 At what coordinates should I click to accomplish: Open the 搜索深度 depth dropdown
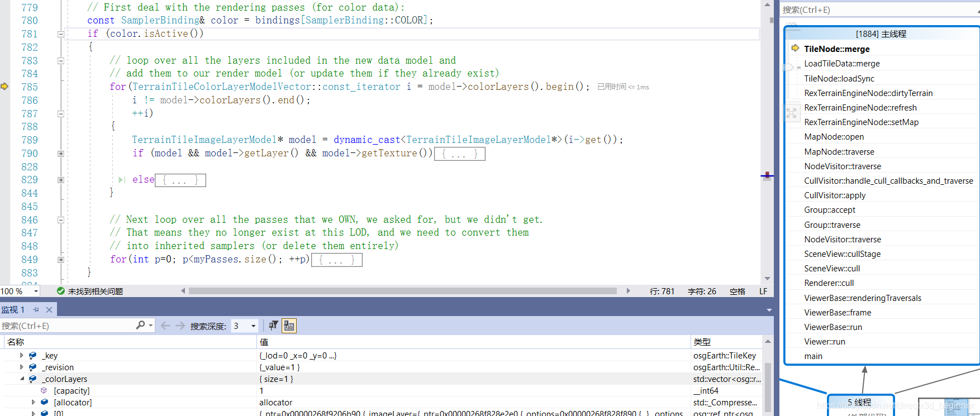(253, 326)
